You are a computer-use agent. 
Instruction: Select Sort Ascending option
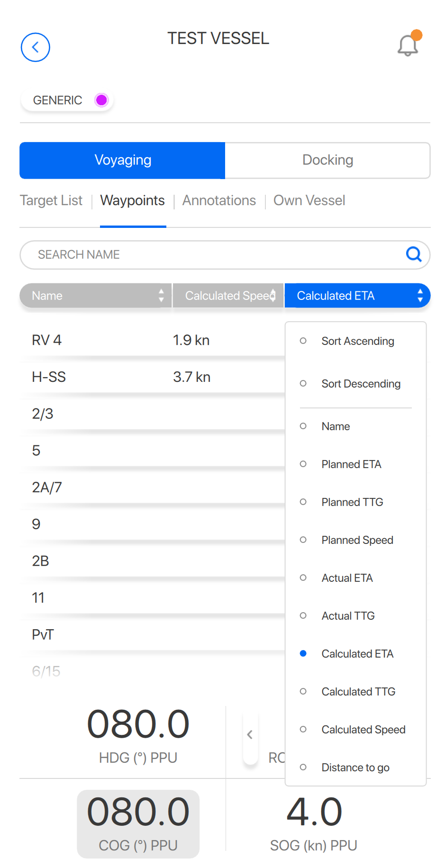point(357,341)
